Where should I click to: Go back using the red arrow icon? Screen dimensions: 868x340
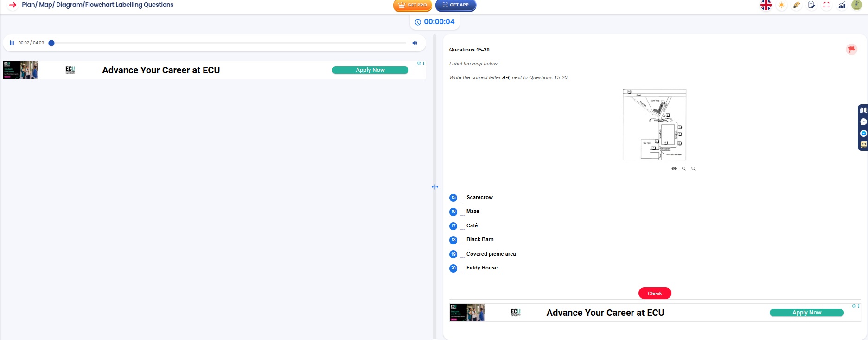[13, 5]
